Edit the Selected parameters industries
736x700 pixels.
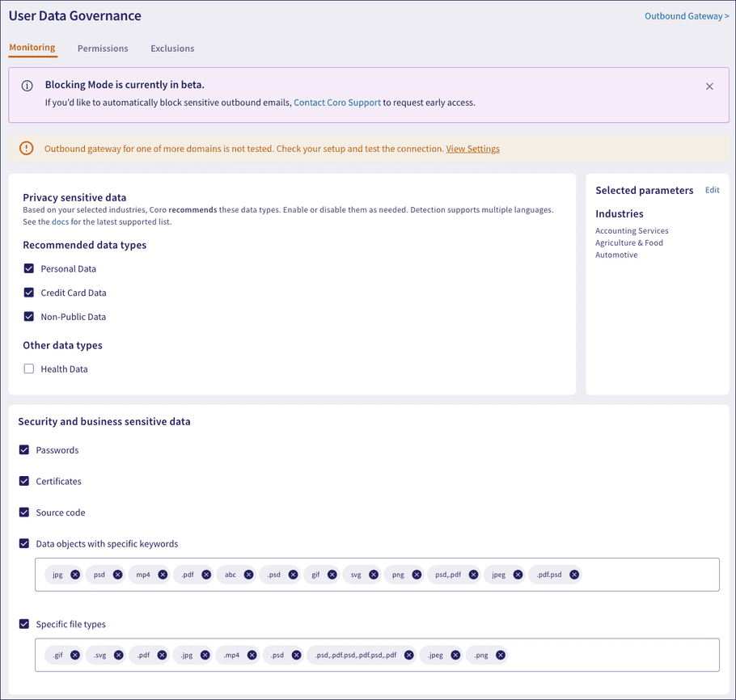(x=712, y=190)
